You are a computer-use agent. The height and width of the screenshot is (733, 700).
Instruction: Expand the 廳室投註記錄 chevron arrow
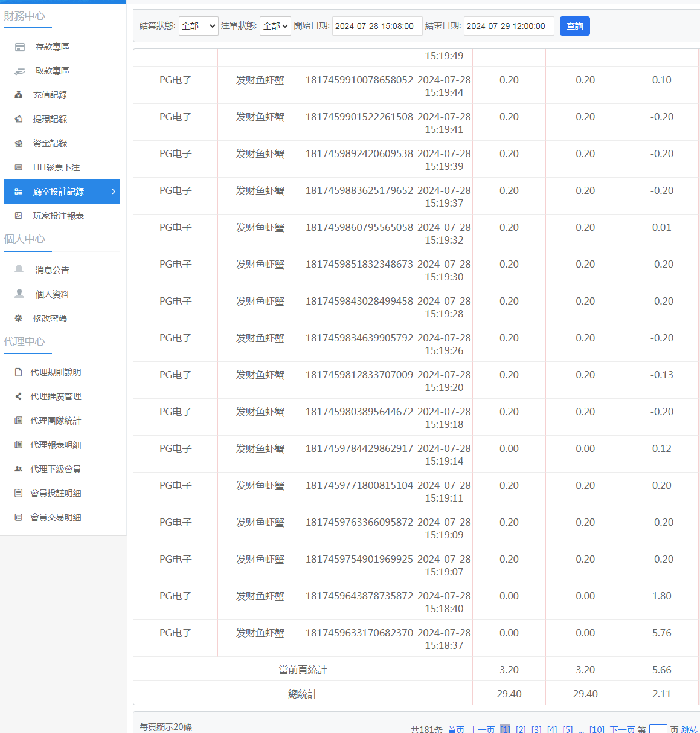(114, 192)
